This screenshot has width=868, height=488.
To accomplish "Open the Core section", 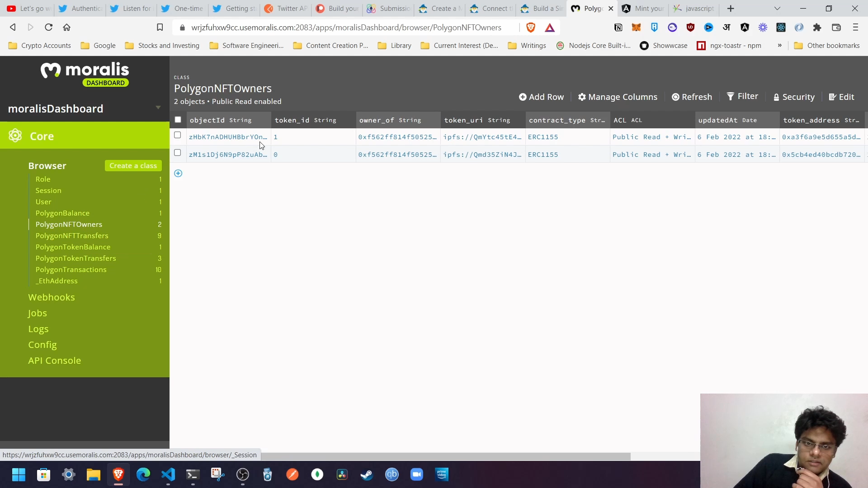I will (85, 136).
